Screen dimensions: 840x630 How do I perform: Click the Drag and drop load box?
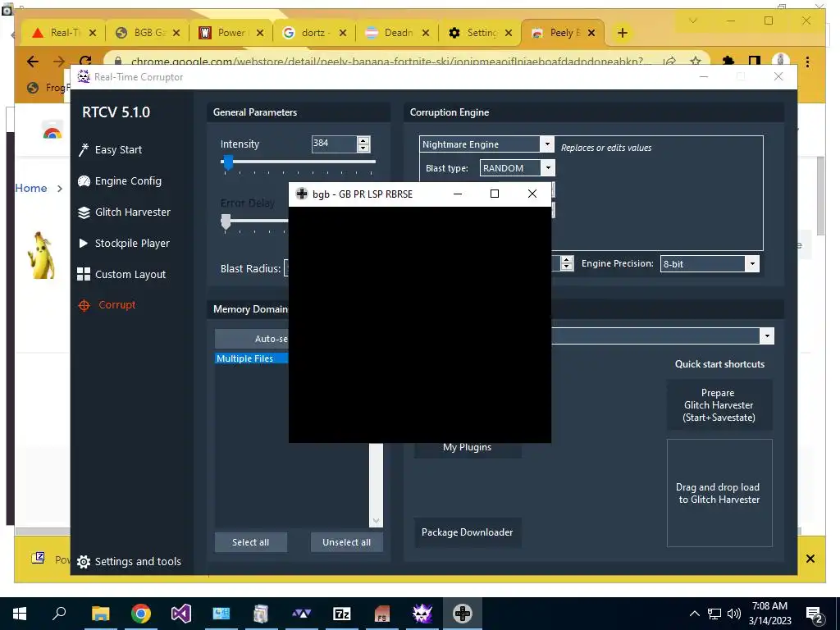point(719,493)
